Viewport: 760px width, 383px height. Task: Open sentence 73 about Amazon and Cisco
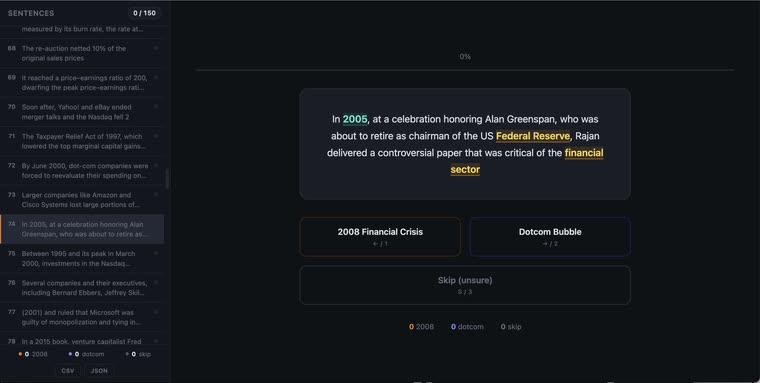pyautogui.click(x=82, y=200)
